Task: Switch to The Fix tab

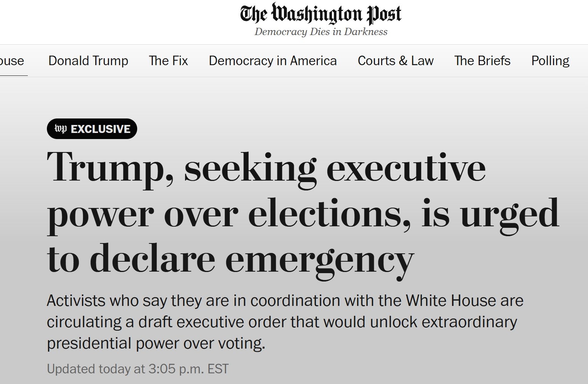Action: tap(168, 61)
